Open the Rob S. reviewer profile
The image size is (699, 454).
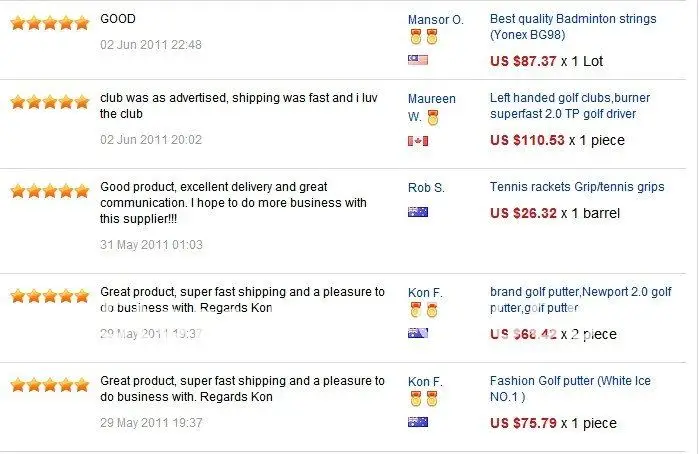(x=426, y=188)
